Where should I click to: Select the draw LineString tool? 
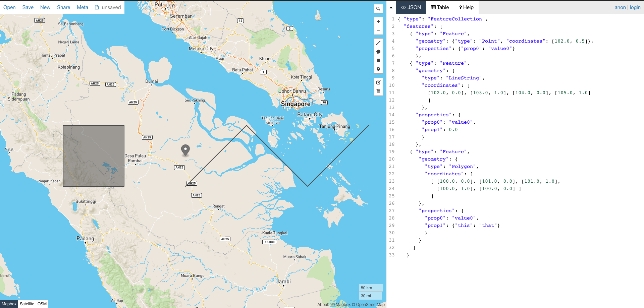click(378, 43)
